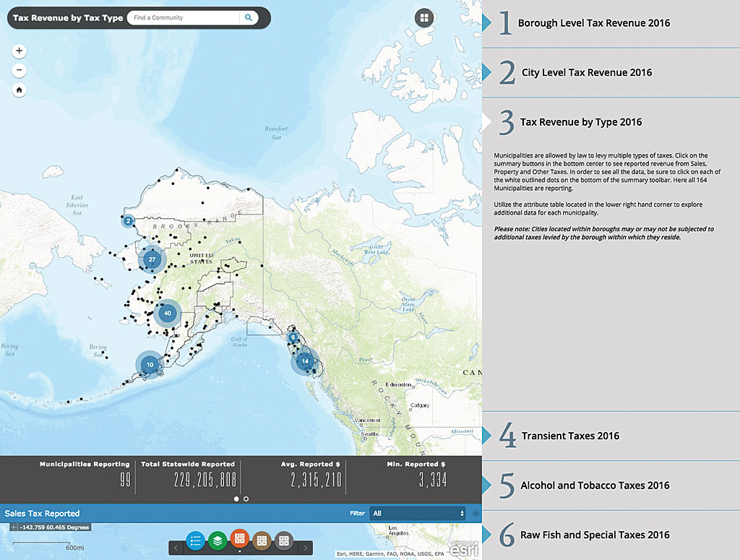Switch to the second summary page dot
This screenshot has width=740, height=560.
click(246, 499)
